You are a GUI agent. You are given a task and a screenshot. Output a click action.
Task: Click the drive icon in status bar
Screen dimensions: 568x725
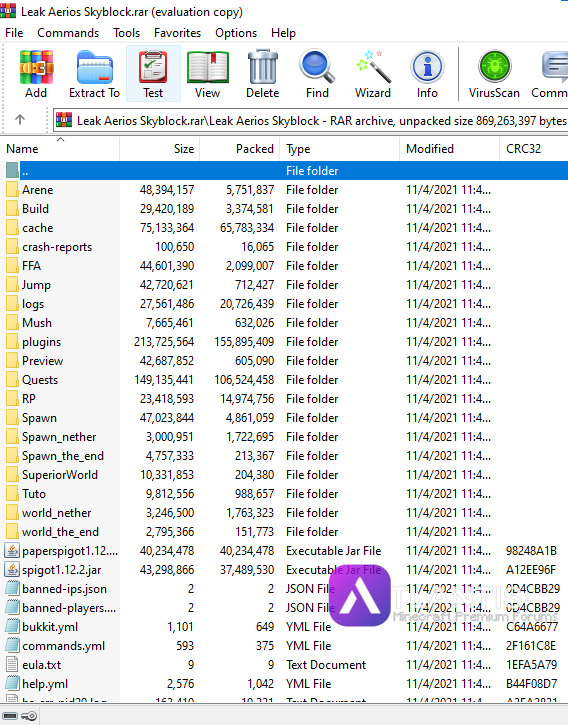pos(10,716)
